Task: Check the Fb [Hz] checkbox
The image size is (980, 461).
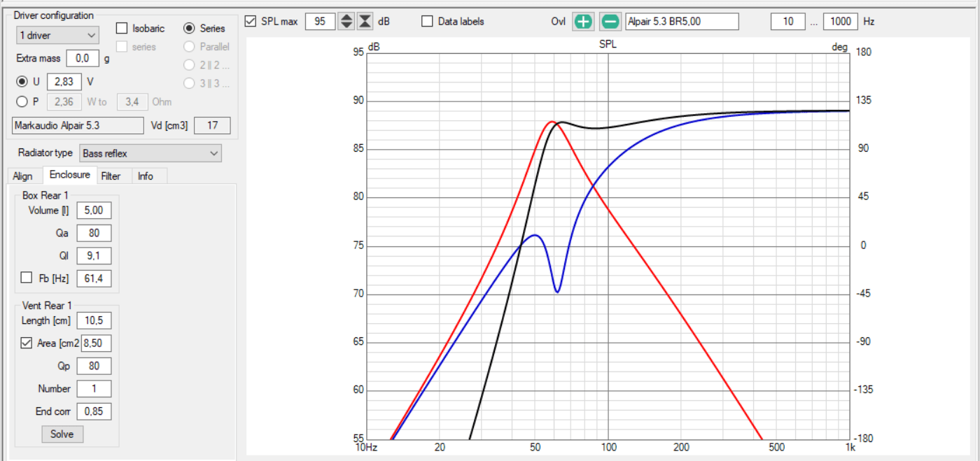Action: (x=27, y=278)
